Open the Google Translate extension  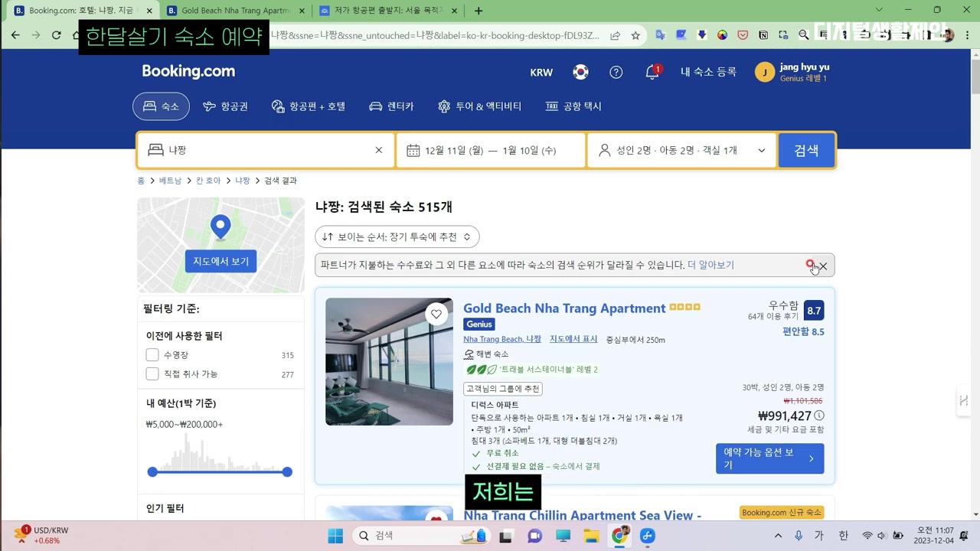661,35
